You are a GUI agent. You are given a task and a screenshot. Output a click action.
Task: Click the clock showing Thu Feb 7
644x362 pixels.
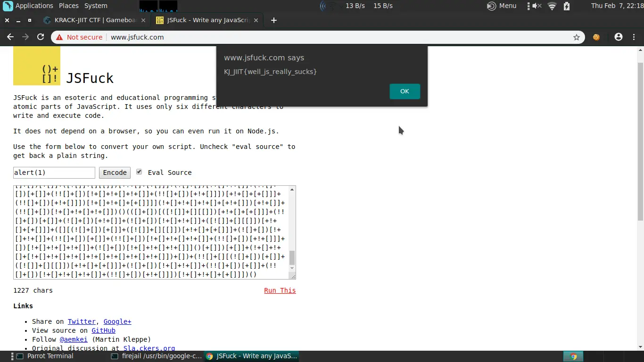617,6
